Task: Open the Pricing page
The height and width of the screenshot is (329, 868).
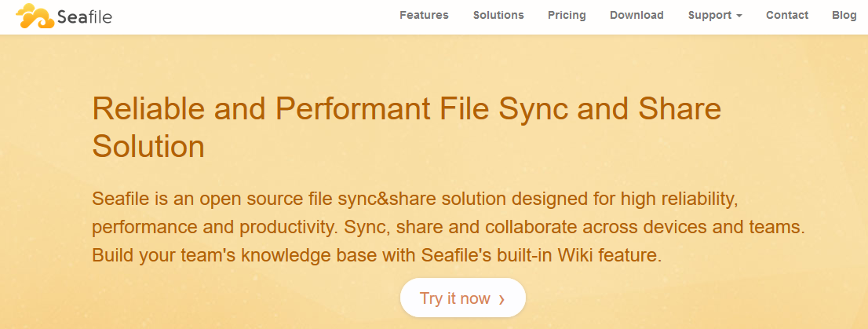Action: [x=567, y=15]
